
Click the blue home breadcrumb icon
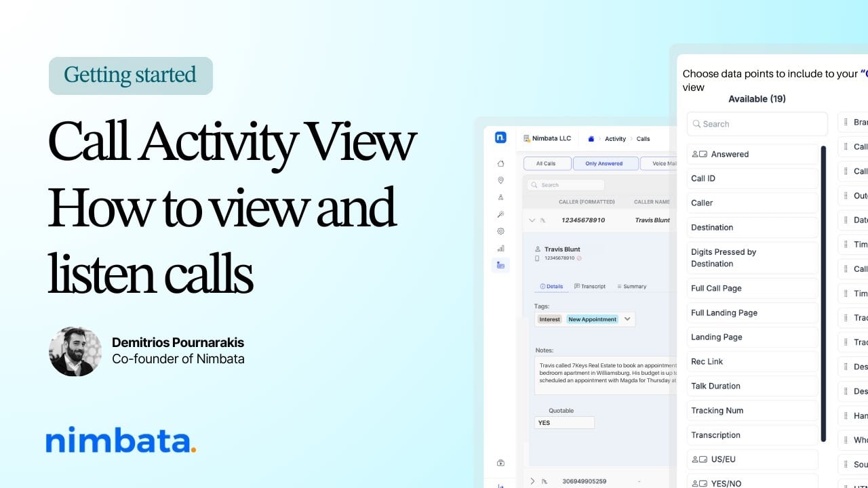tap(591, 138)
